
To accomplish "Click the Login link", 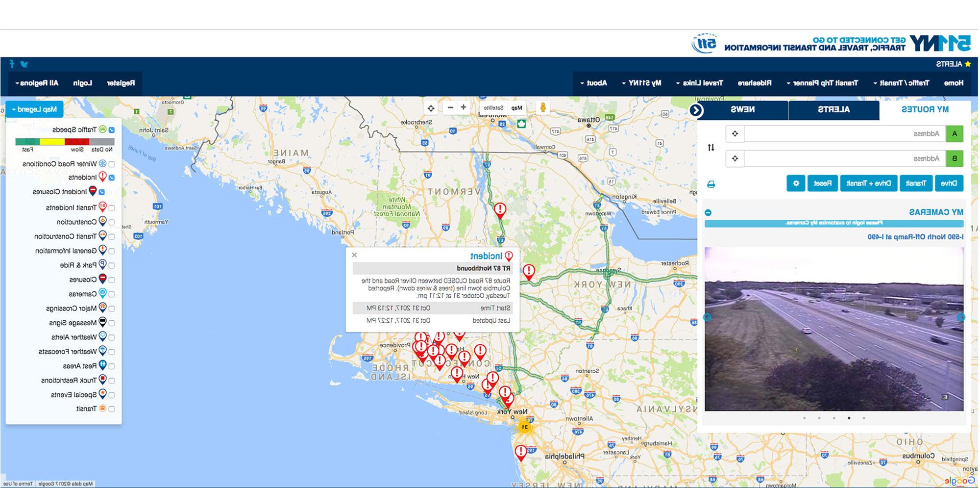I will (x=82, y=83).
